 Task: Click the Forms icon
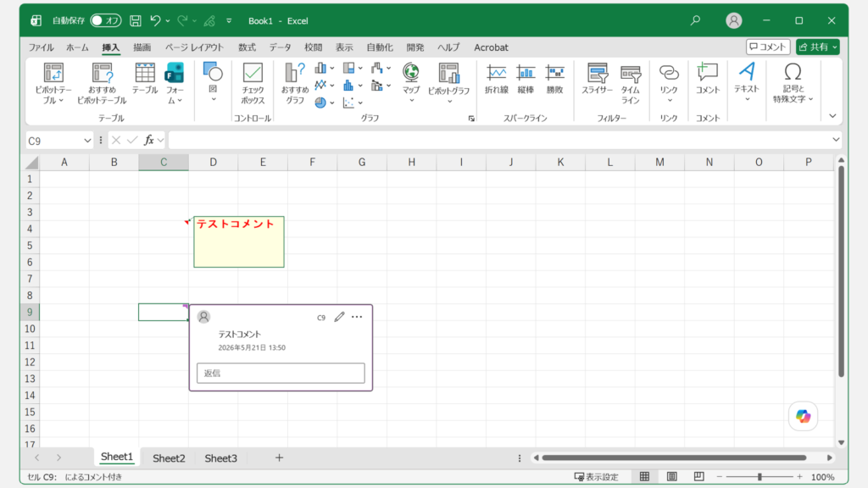point(175,73)
